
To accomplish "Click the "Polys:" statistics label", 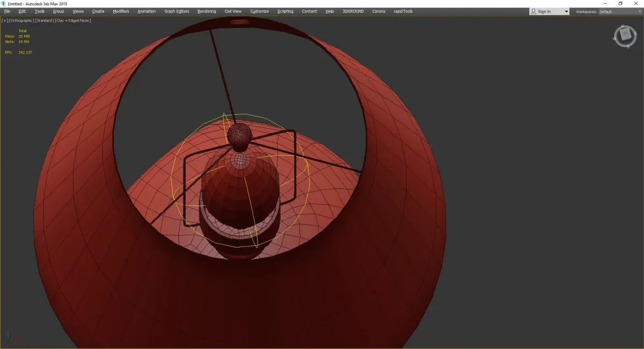I will point(10,36).
